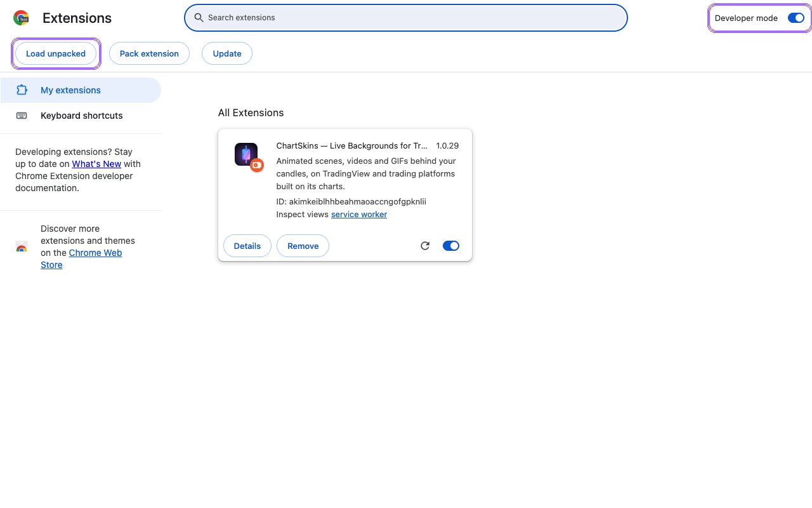Click the version number 1.0.29

click(x=447, y=146)
